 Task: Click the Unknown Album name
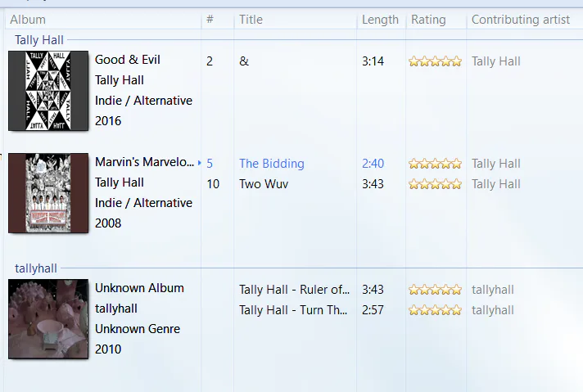pos(139,288)
